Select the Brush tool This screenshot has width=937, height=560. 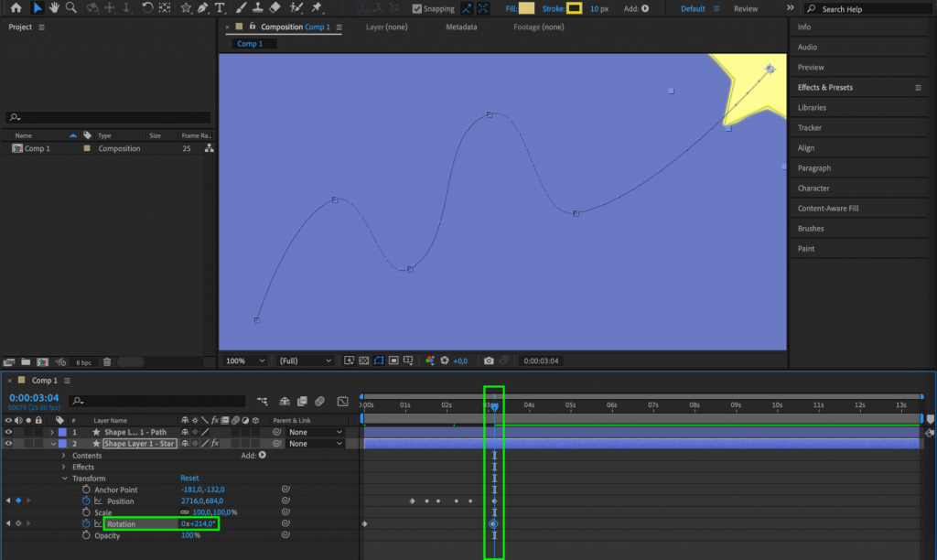coord(240,8)
